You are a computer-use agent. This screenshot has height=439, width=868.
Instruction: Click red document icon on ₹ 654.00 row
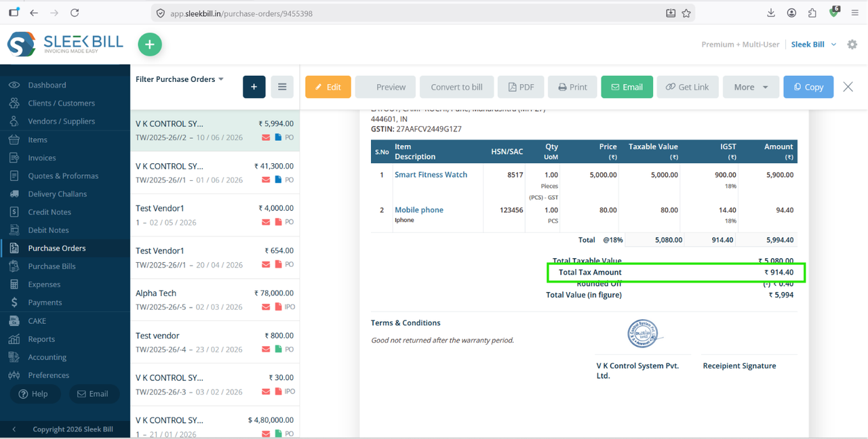(278, 264)
